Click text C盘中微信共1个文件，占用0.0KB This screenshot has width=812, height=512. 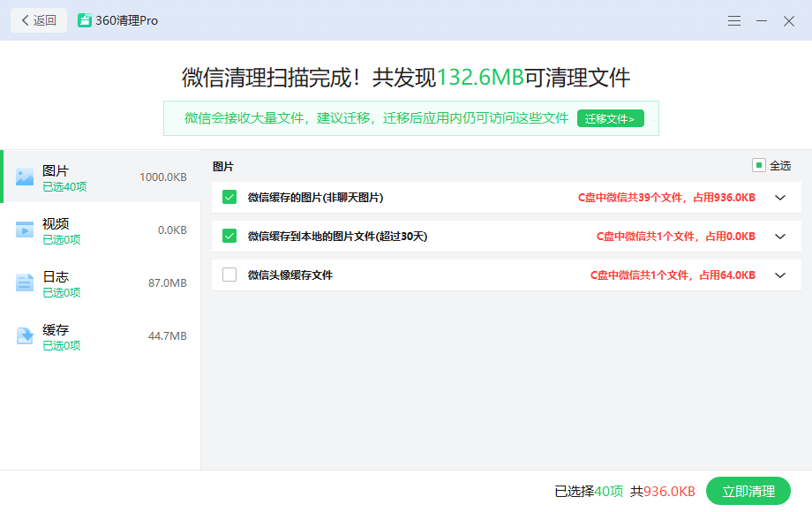tap(676, 236)
